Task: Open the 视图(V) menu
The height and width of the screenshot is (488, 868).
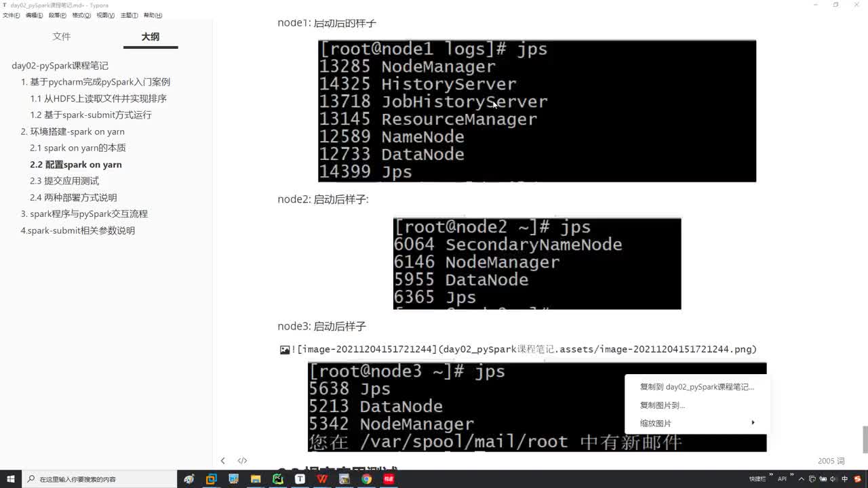Action: 105,15
